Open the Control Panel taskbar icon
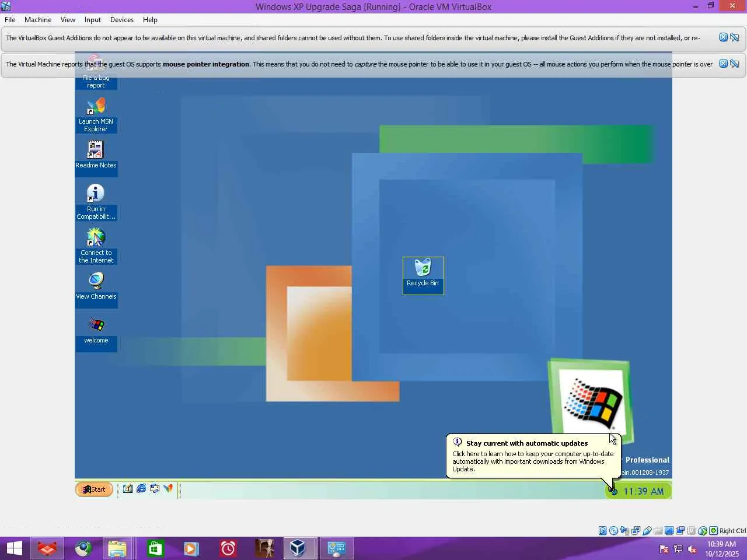The width and height of the screenshot is (747, 560). pyautogui.click(x=336, y=548)
